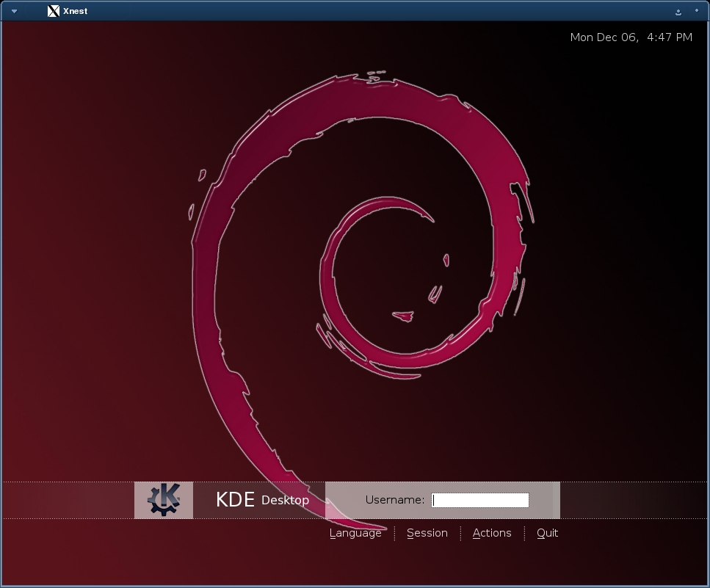Open the Actions menu
The height and width of the screenshot is (588, 710).
click(x=492, y=533)
